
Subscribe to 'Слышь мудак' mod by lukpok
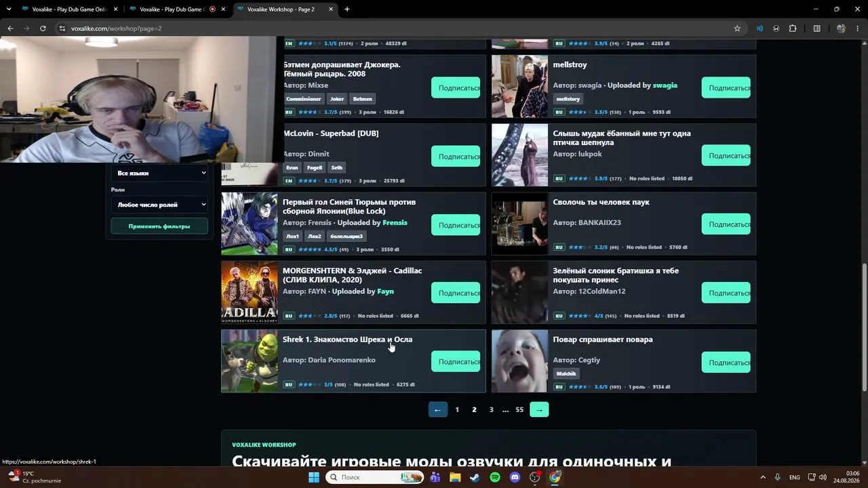coord(726,155)
